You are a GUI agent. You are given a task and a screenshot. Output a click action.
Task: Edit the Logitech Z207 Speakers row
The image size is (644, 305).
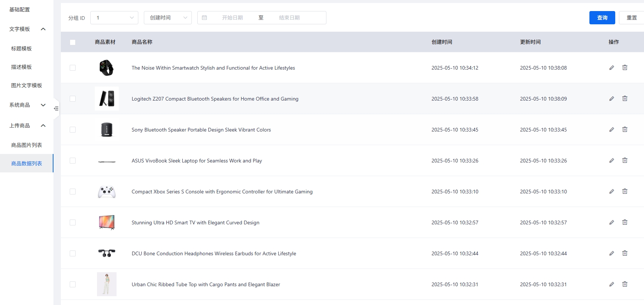pos(612,99)
